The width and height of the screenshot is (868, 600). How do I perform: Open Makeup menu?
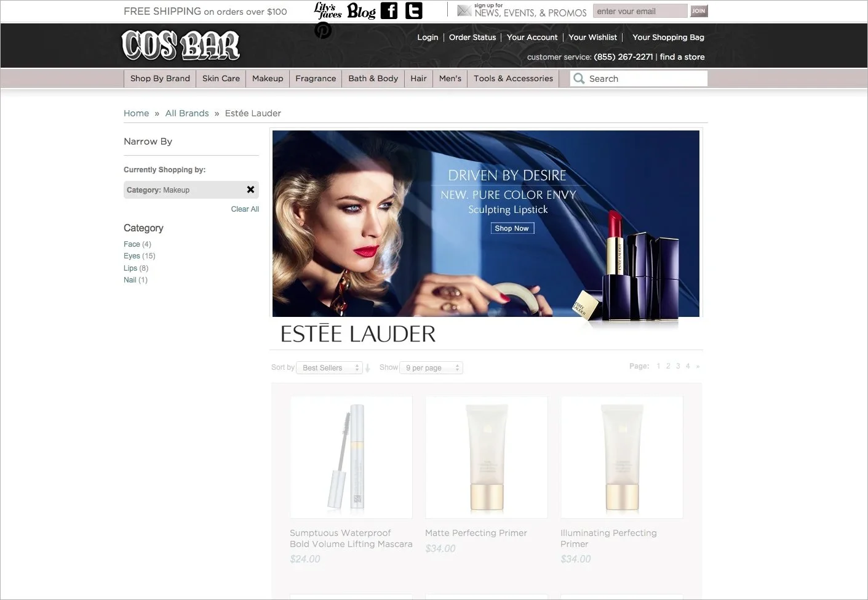(x=268, y=78)
